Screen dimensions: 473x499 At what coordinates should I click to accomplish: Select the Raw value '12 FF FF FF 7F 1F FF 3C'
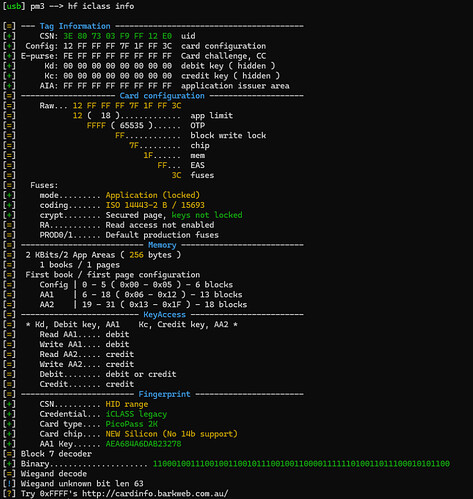coord(127,106)
